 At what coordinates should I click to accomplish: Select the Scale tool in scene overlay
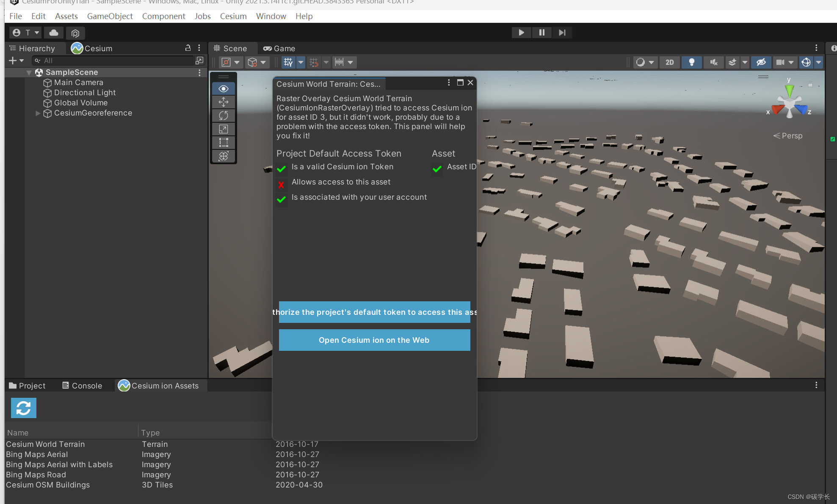coord(224,129)
